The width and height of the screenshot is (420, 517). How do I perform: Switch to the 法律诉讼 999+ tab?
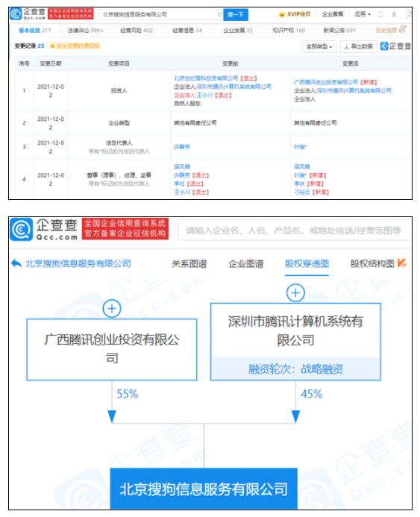(x=85, y=31)
